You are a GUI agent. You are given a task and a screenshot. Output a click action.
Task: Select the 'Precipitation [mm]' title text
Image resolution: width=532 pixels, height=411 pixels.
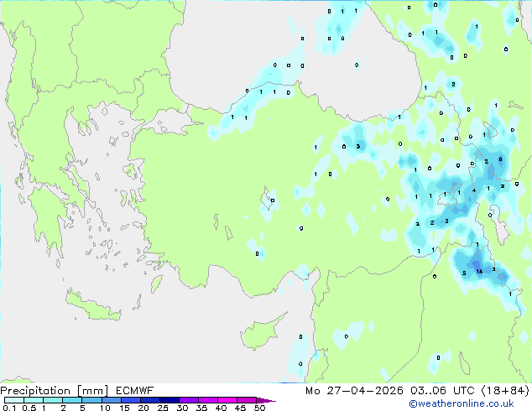click(x=55, y=391)
